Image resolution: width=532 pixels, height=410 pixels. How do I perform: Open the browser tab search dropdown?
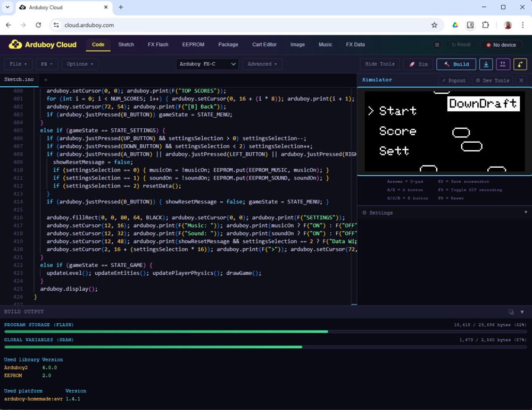pos(7,7)
